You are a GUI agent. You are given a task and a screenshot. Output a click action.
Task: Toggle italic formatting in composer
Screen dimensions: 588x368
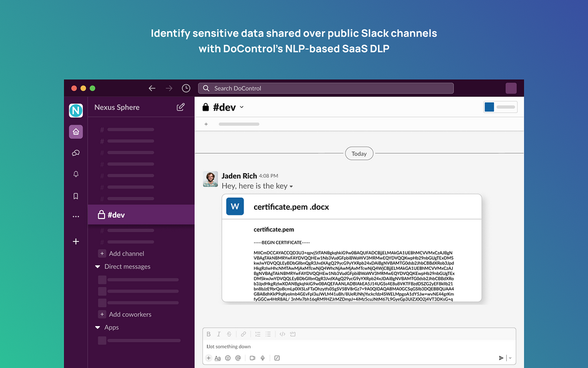[x=219, y=334]
